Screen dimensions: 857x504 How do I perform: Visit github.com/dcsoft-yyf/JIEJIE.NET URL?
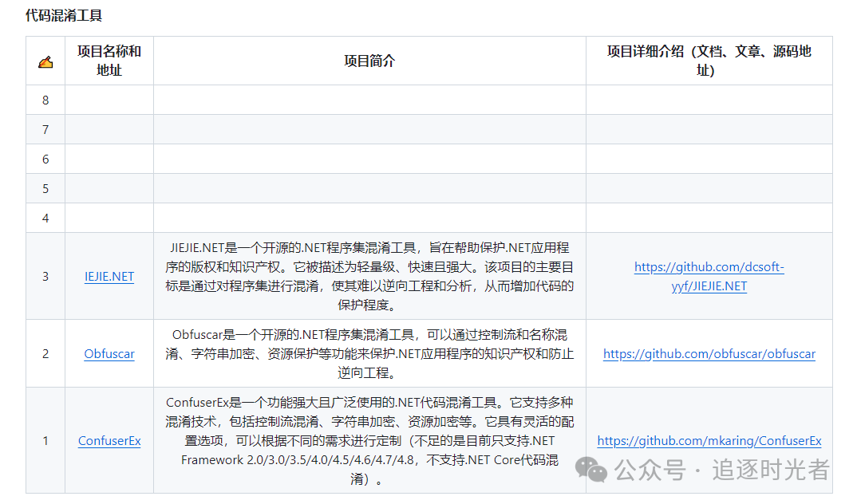pos(709,276)
